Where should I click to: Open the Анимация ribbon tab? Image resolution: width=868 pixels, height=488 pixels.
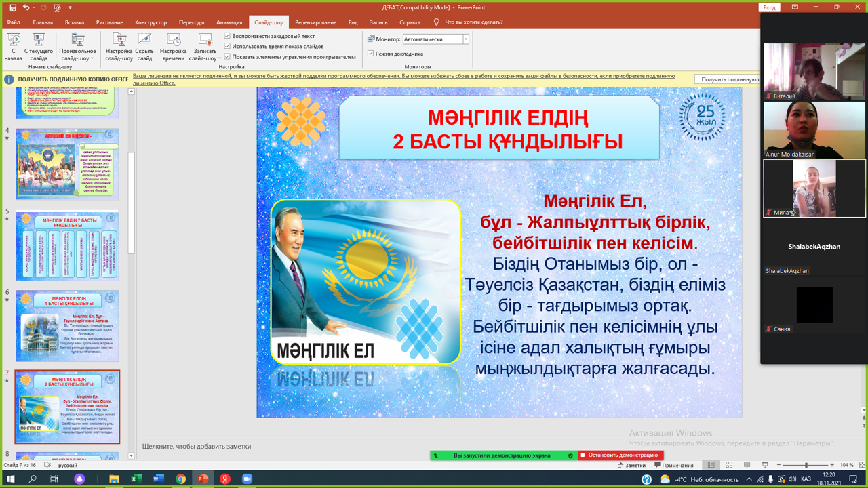[x=229, y=22]
